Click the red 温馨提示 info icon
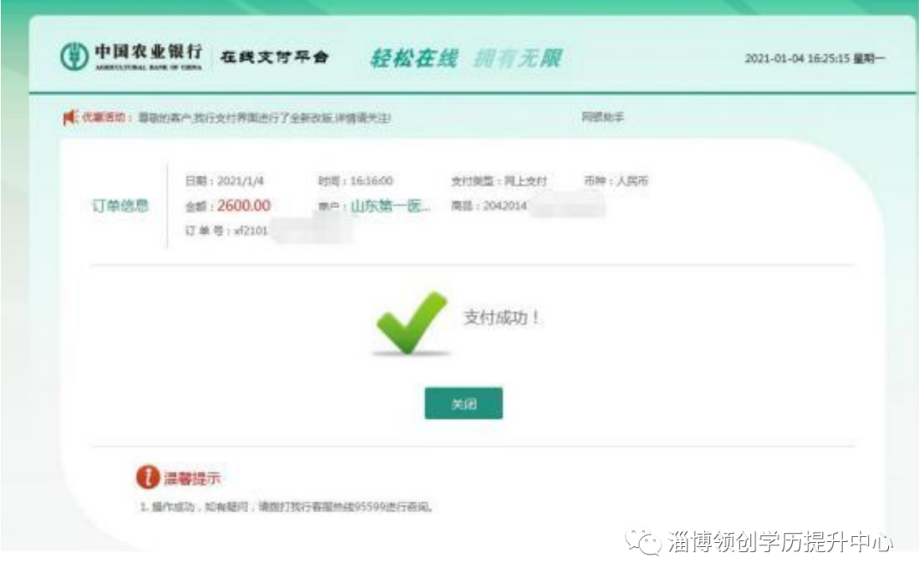The width and height of the screenshot is (924, 583). [147, 477]
